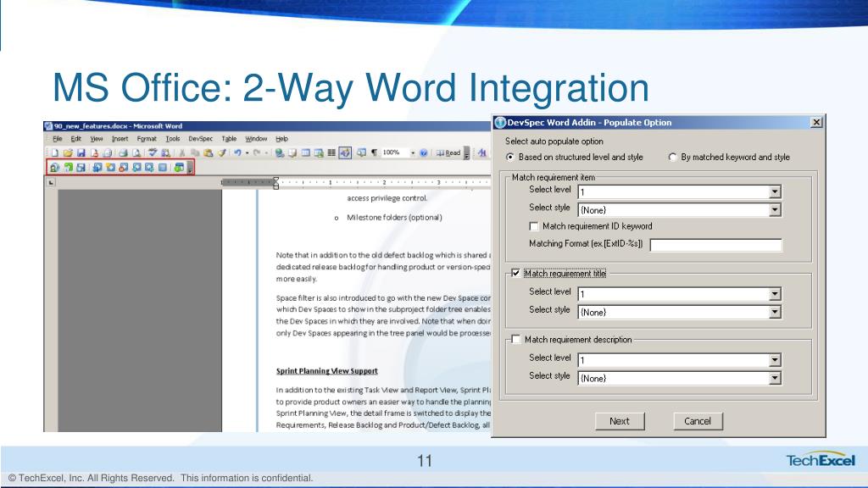Click the Permission icon on the Standard toolbar
The height and width of the screenshot is (488, 868).
coord(94,152)
